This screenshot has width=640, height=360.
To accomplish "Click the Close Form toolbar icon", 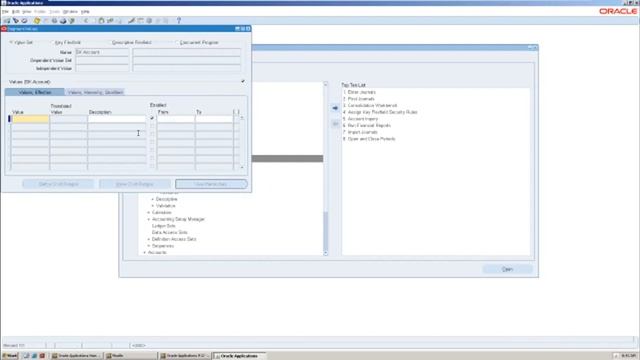I will click(x=71, y=20).
